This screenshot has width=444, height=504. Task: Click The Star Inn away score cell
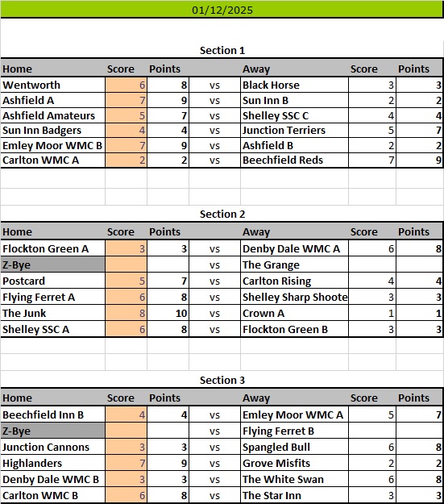(372, 495)
